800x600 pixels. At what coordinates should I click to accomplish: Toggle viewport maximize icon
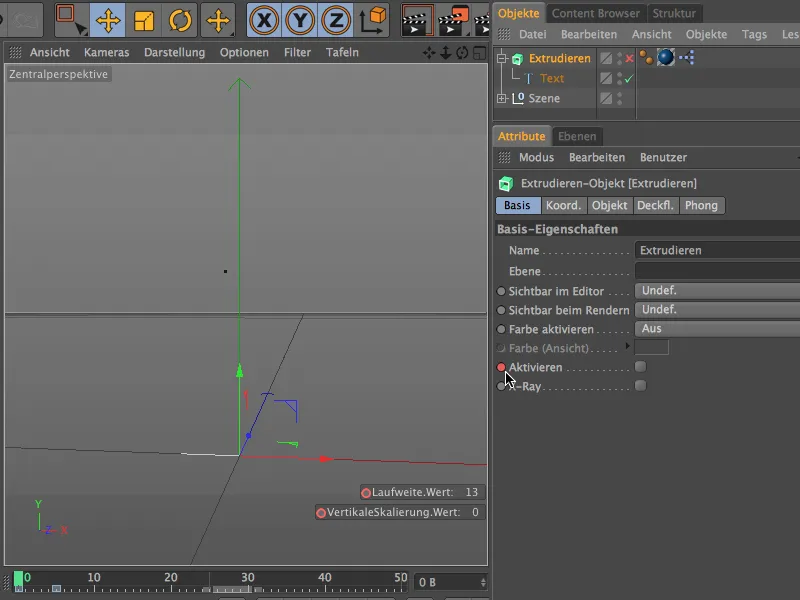point(479,53)
